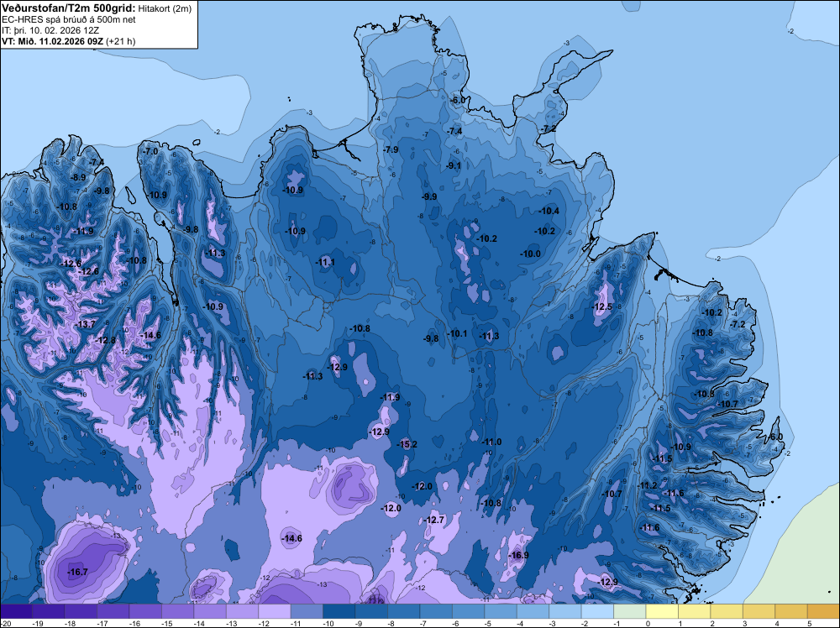Click the -10.1 temperature value

(x=457, y=333)
